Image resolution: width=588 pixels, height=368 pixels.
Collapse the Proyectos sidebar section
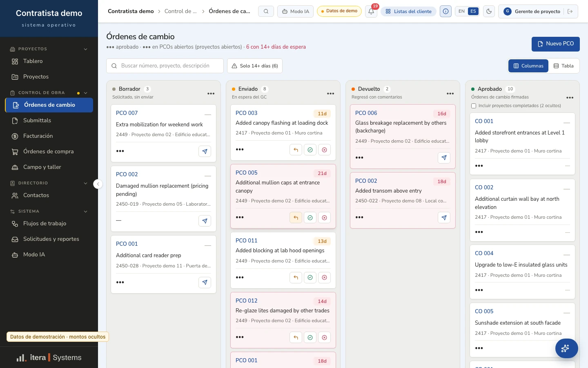[86, 49]
